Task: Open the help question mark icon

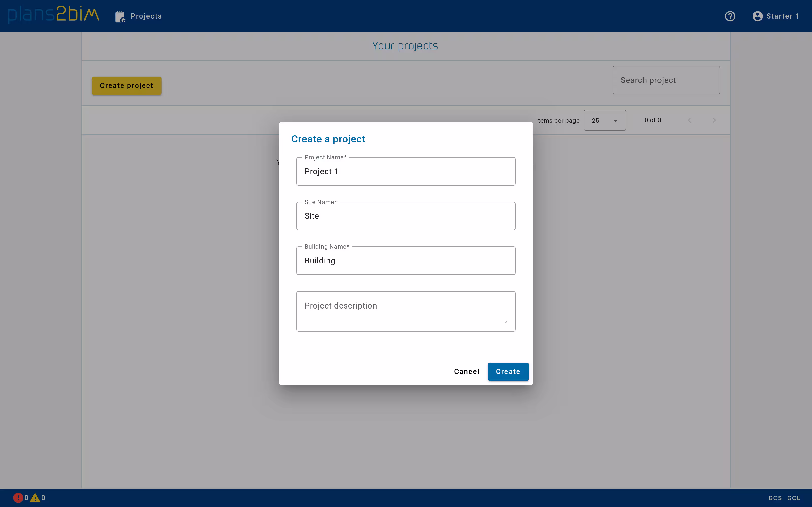Action: (730, 16)
